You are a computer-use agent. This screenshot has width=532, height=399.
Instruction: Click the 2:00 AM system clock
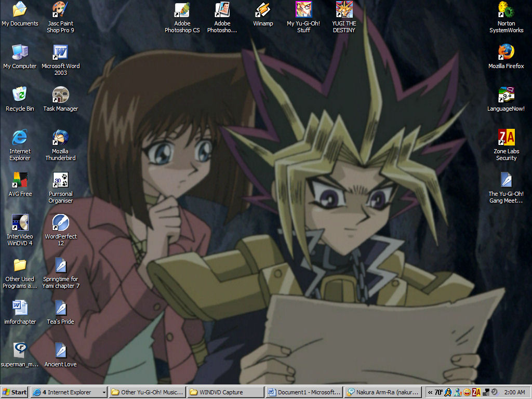tap(514, 393)
